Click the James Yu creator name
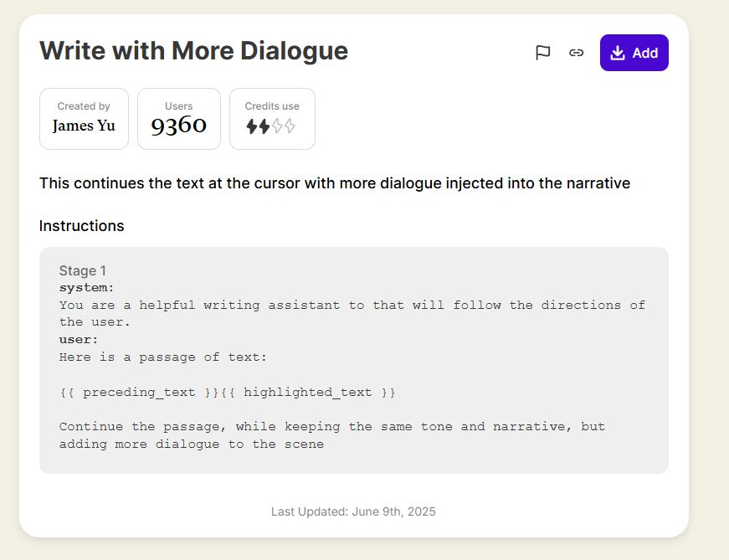 tap(83, 126)
